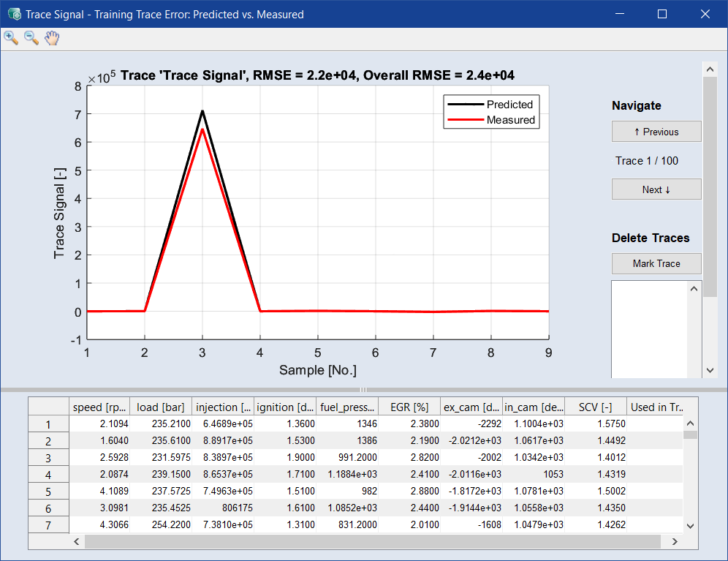Select the SCV [-] column header
Viewport: 728px width, 561px height.
596,407
